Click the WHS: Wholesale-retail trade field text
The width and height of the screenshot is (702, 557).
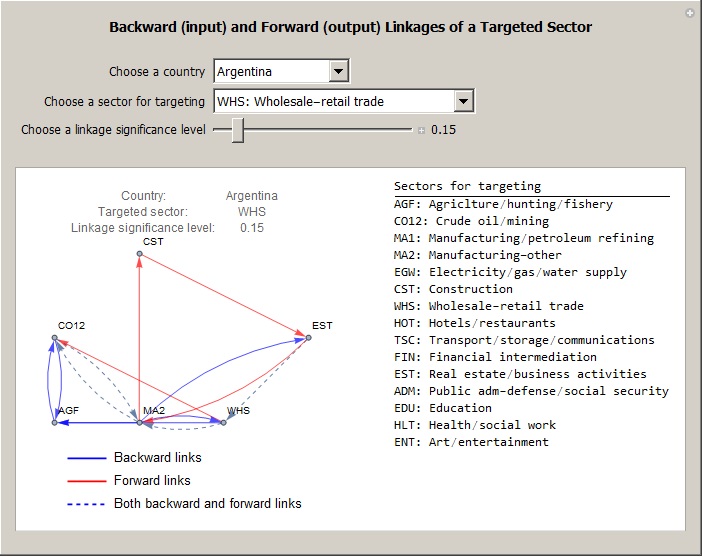point(300,101)
